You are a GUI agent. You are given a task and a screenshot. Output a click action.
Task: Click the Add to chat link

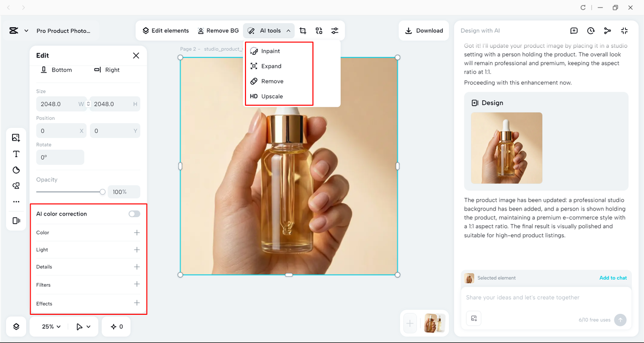(613, 278)
